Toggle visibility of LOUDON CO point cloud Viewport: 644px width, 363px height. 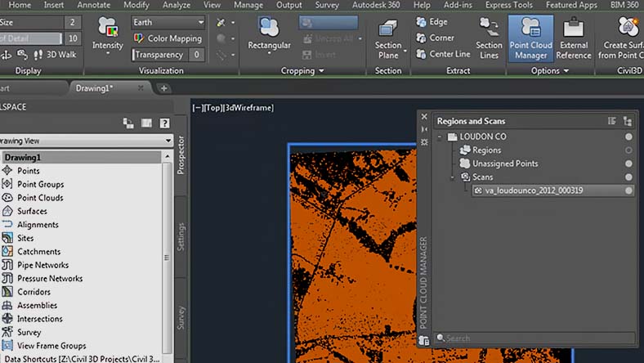pos(628,137)
